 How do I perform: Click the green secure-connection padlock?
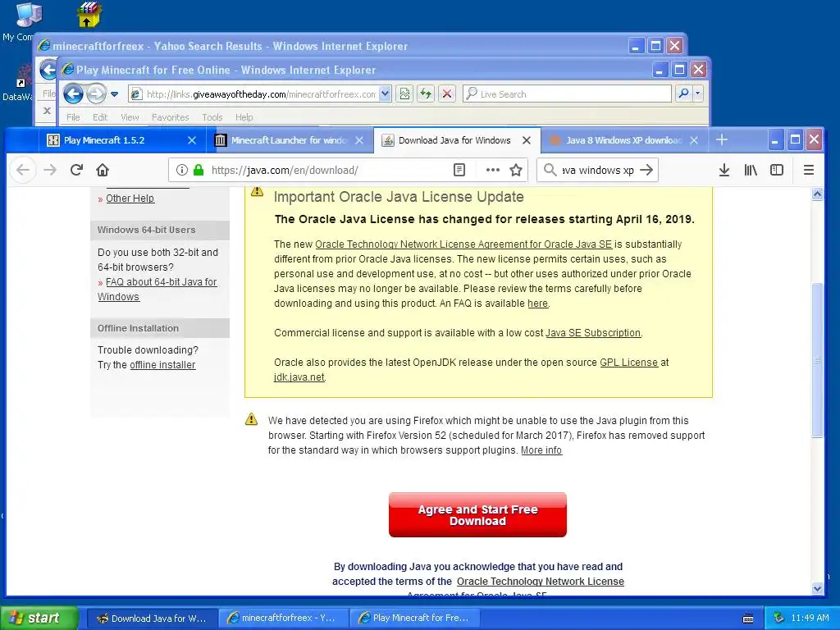click(199, 170)
